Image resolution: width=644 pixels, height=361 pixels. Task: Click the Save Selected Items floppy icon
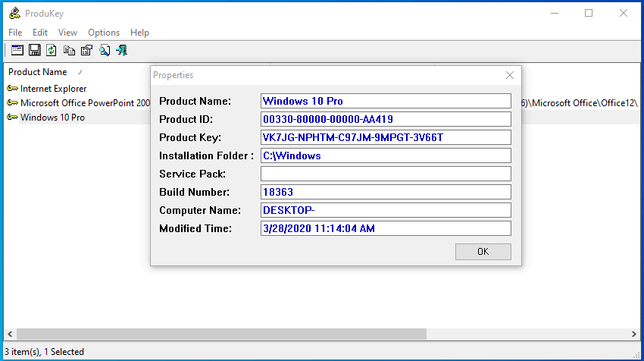click(x=35, y=50)
